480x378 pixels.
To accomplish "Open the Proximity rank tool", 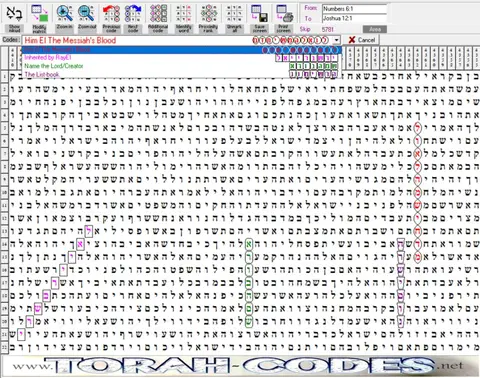I will coord(208,18).
